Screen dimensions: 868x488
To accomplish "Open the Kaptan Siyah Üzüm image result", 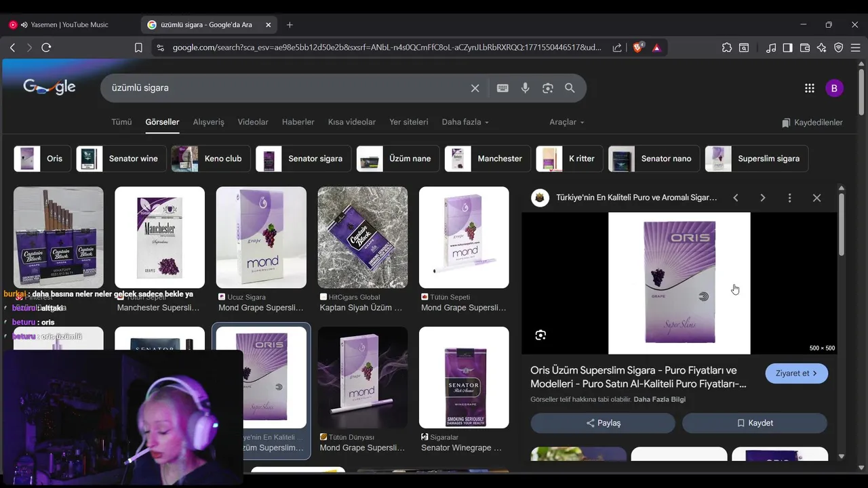I will click(363, 237).
